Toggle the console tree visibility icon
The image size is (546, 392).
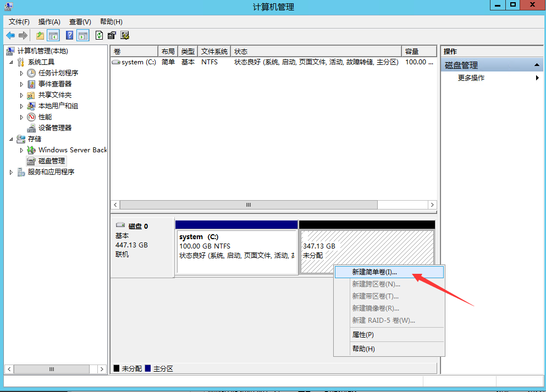pyautogui.click(x=53, y=35)
